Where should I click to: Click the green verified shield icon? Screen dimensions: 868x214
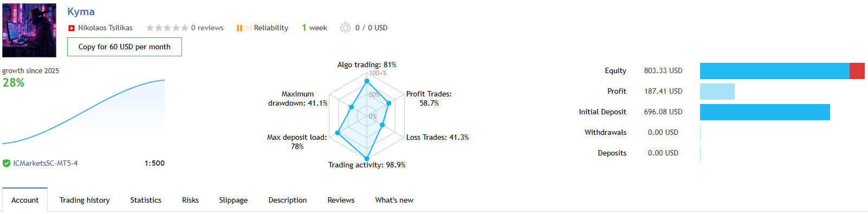pos(7,163)
